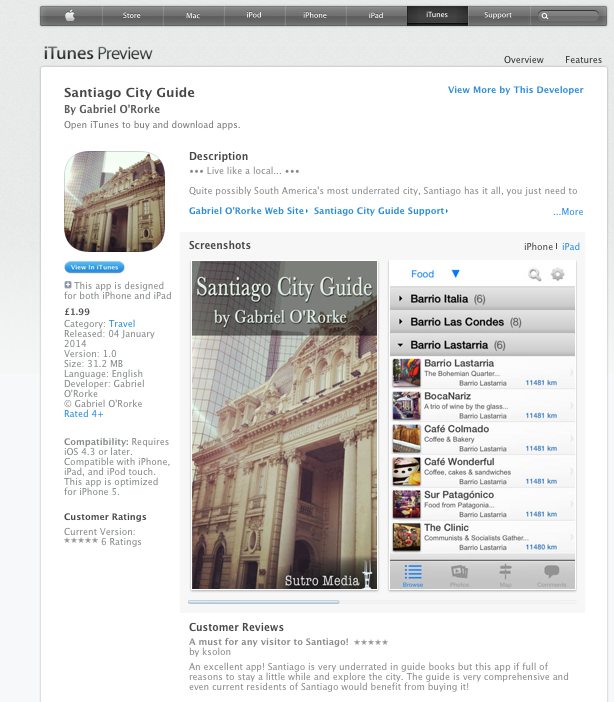Select iPhone screenshots view
This screenshot has width=614, height=702.
coord(539,247)
